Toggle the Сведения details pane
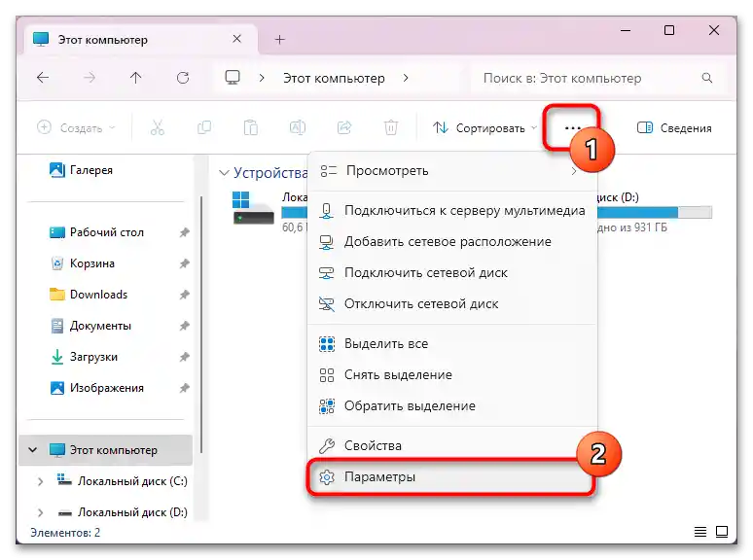 tap(674, 128)
